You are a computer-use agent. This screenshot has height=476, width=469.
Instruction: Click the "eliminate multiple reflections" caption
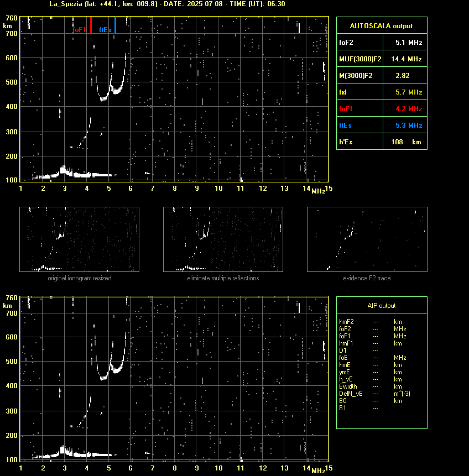223,278
